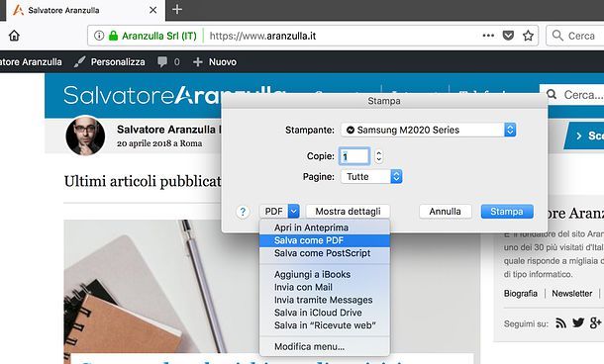The image size is (604, 364).
Task: Click the Annulla button
Action: [446, 212]
